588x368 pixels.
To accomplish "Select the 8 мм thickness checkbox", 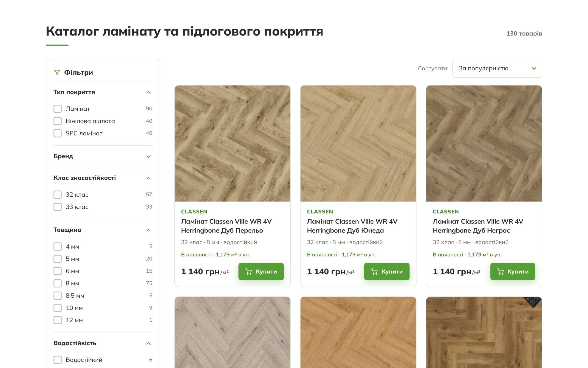I will tap(58, 283).
